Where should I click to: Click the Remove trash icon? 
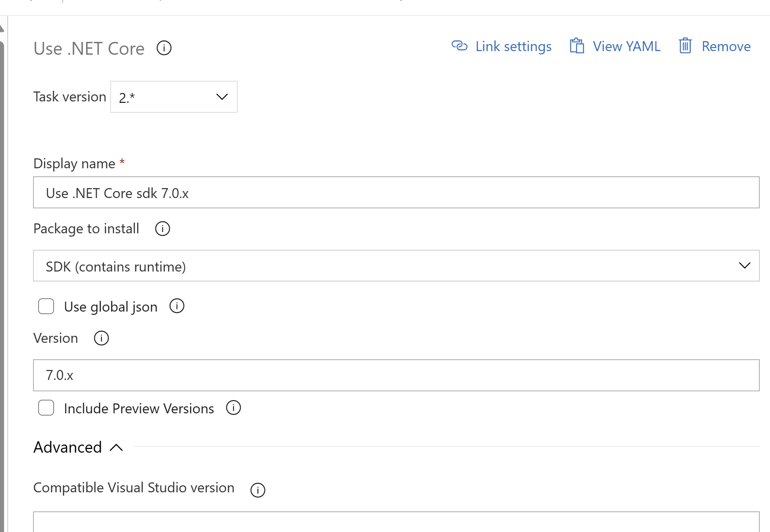[x=683, y=46]
